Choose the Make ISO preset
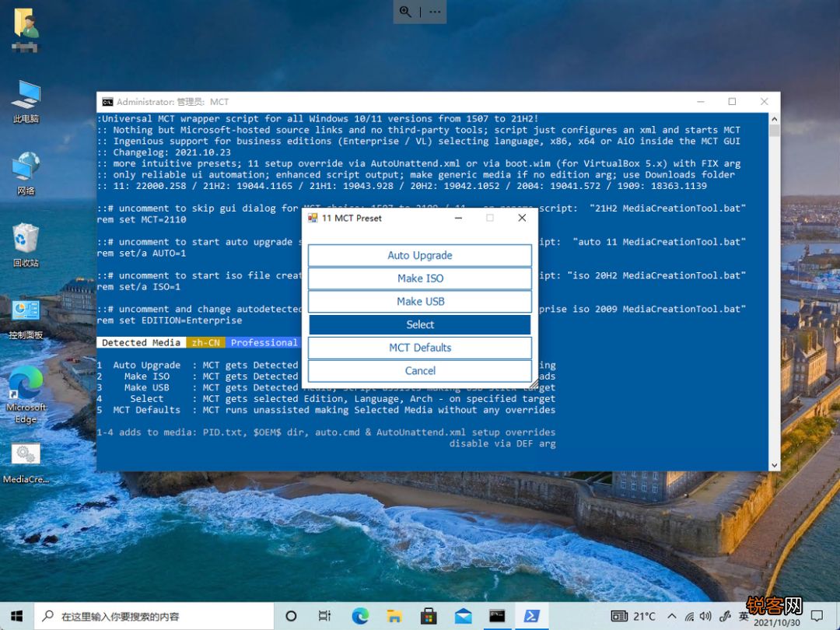This screenshot has width=840, height=630. (x=419, y=278)
